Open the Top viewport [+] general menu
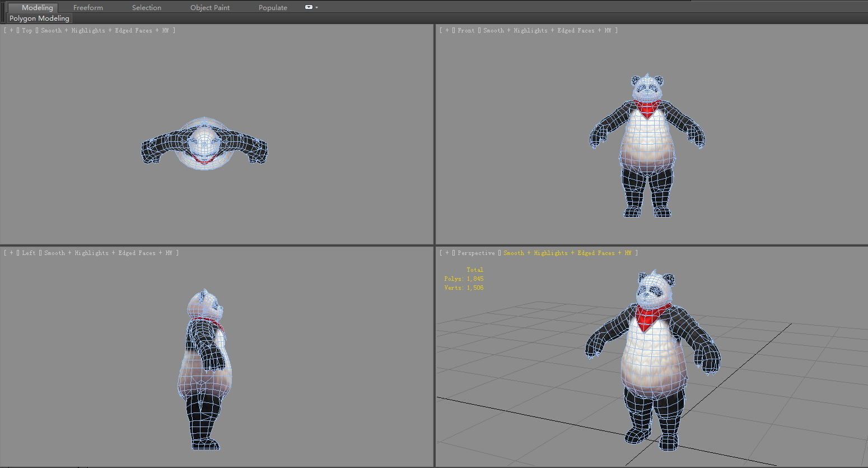This screenshot has width=868, height=468. [x=11, y=30]
